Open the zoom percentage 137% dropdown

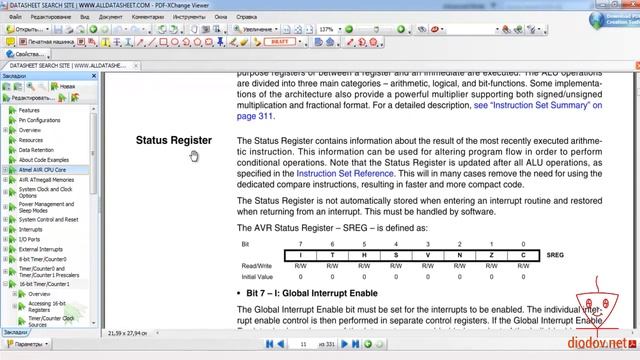(x=340, y=29)
